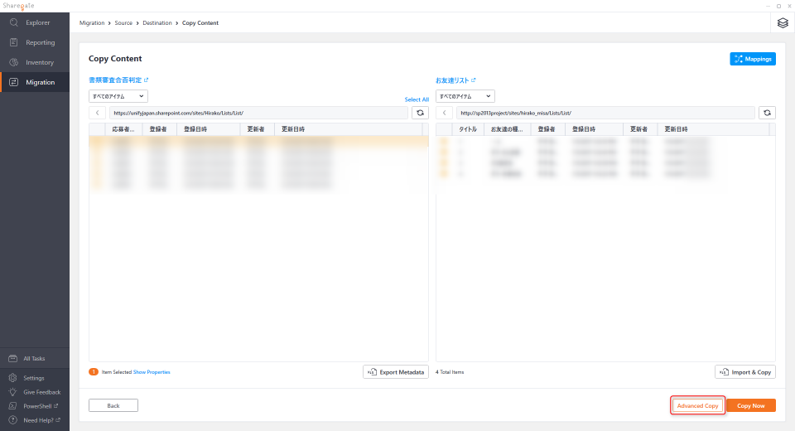Image resolution: width=795 pixels, height=431 pixels.
Task: Refresh the source list
Action: [420, 113]
